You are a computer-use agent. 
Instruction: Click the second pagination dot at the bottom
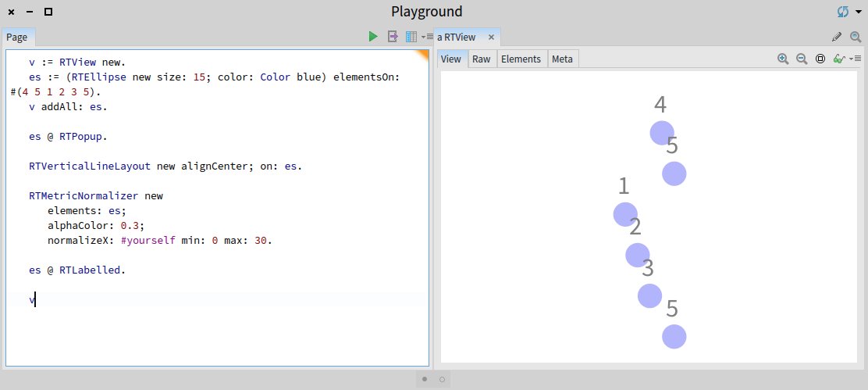[x=442, y=379]
